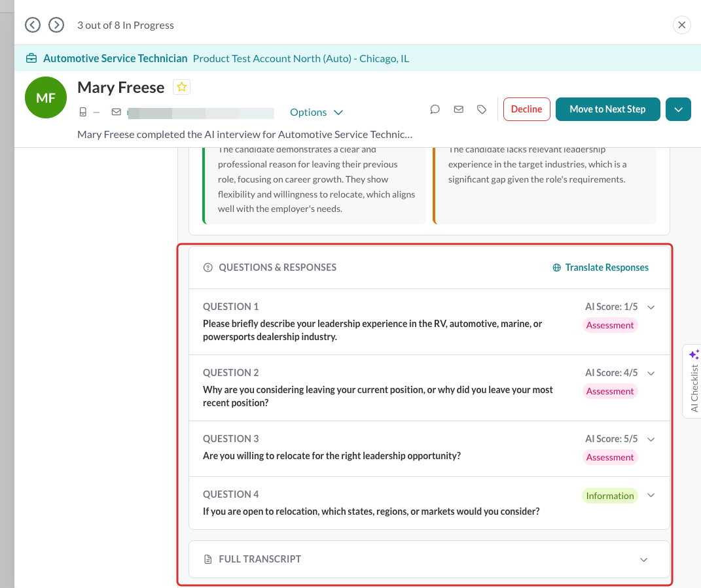Click Translate Responses link
This screenshot has height=588, width=701.
[600, 268]
